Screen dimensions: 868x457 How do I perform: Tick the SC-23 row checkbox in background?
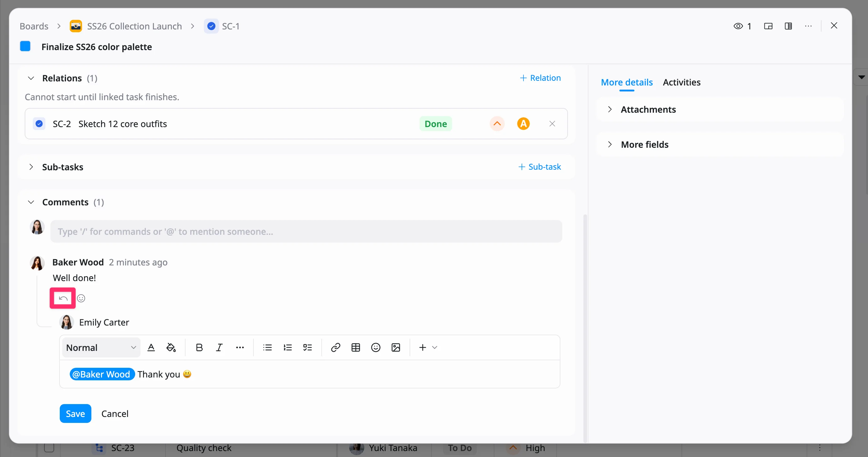pyautogui.click(x=49, y=448)
